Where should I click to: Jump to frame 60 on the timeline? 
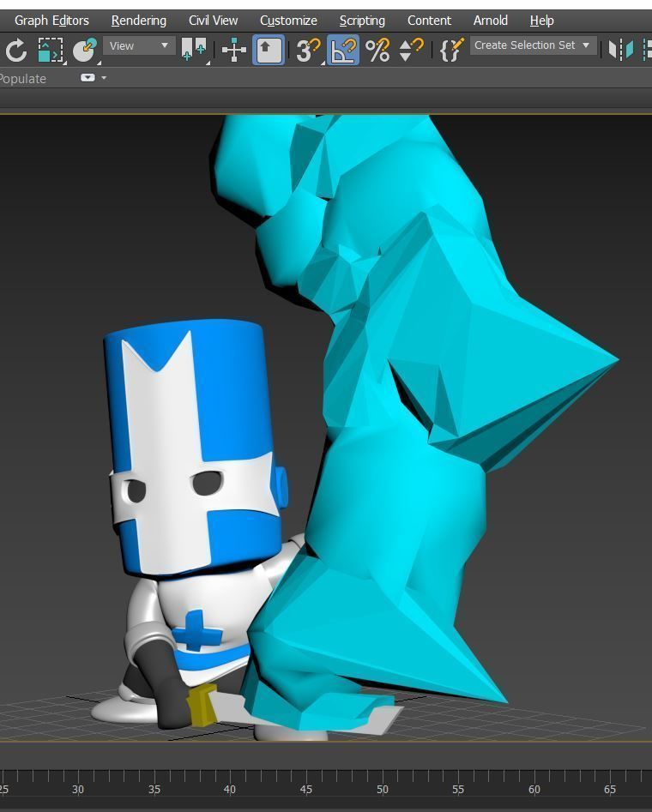pyautogui.click(x=534, y=789)
